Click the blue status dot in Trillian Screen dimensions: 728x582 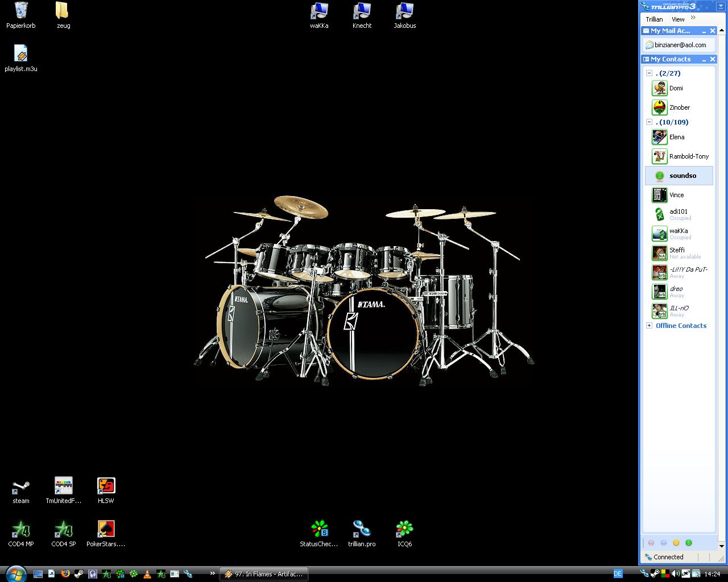pyautogui.click(x=664, y=543)
